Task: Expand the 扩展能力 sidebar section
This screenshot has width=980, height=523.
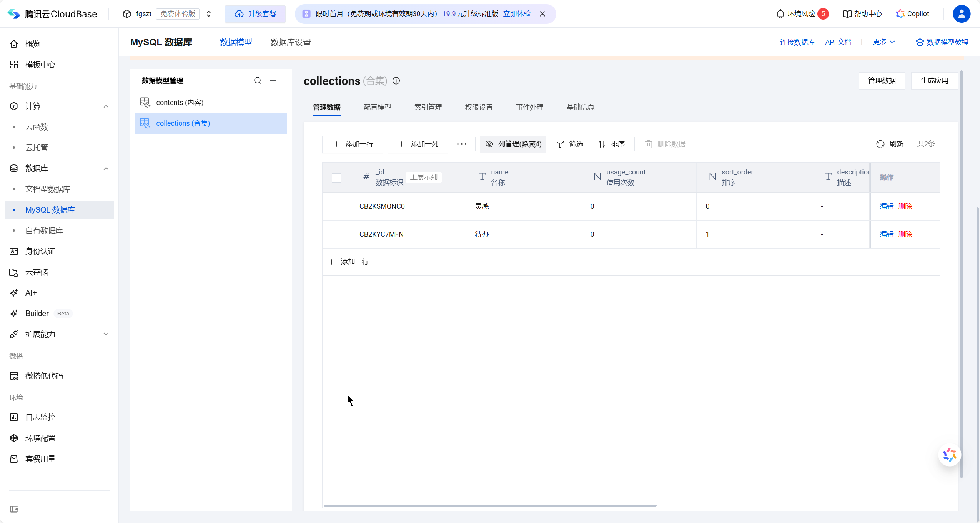Action: tap(106, 334)
